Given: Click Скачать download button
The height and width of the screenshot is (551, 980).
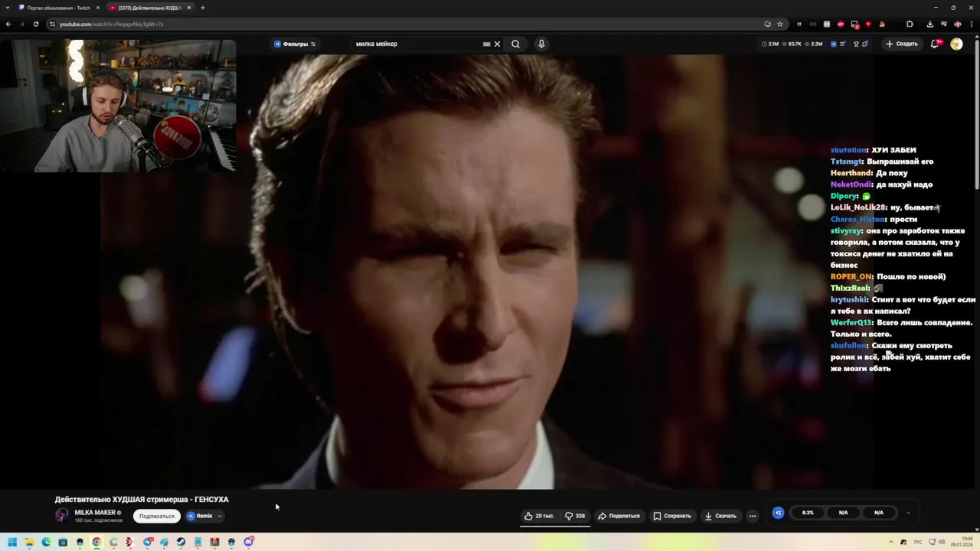Looking at the screenshot, I should coord(720,516).
